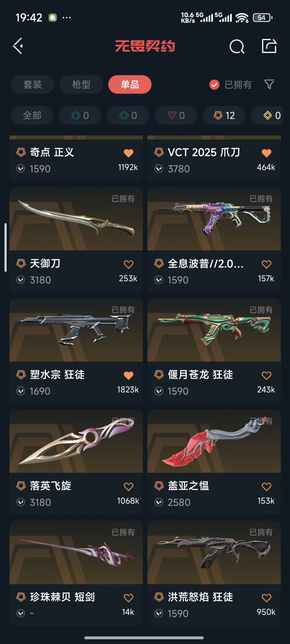The height and width of the screenshot is (644, 290).
Task: Click the vertical scrollbar on left edge
Action: (x=6, y=247)
